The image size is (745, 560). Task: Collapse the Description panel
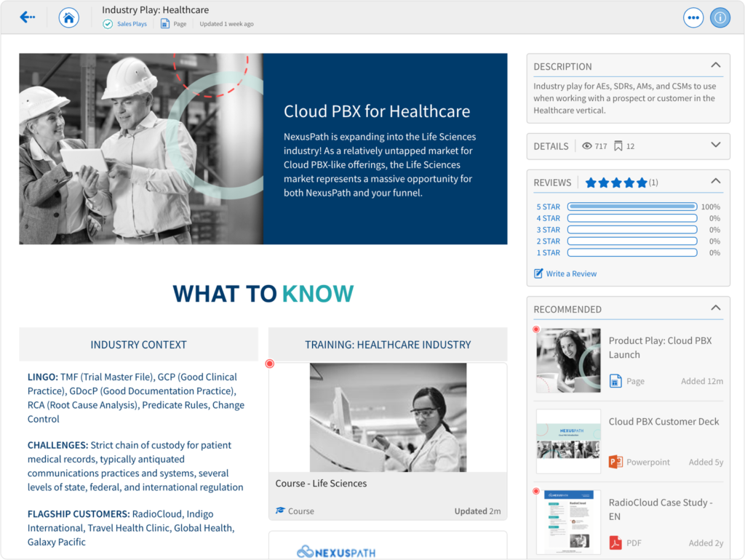(x=716, y=65)
